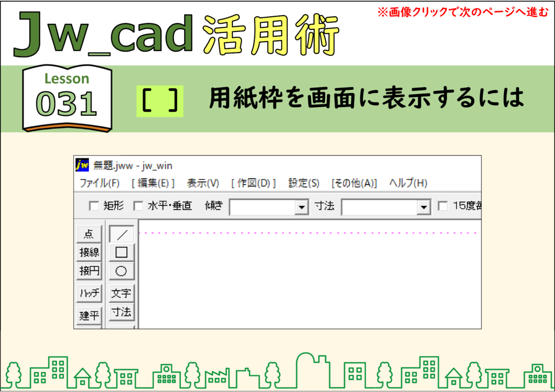Open the 傾き dropdown list
The width and height of the screenshot is (555, 392).
pyautogui.click(x=301, y=207)
